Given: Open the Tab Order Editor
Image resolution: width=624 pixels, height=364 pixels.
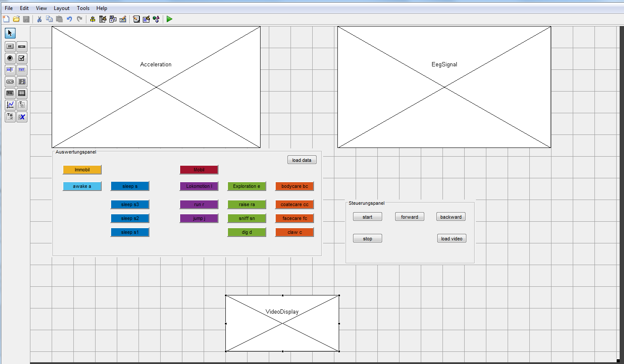Looking at the screenshot, I should pos(113,19).
